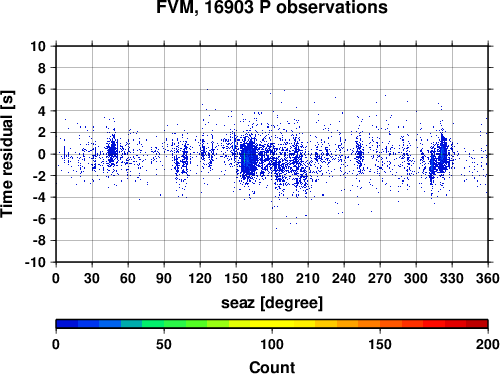Click the -10 tick label on y-axis

click(35, 262)
